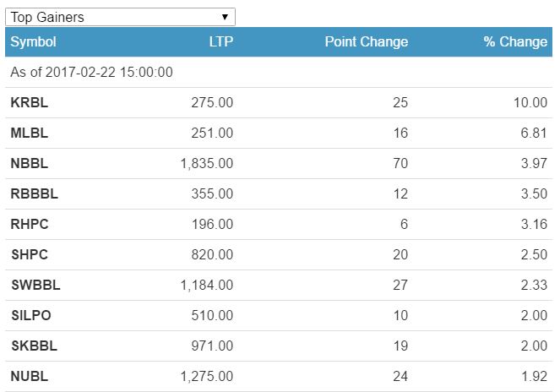
Task: Open the Top Gainers dropdown
Action: tap(120, 17)
